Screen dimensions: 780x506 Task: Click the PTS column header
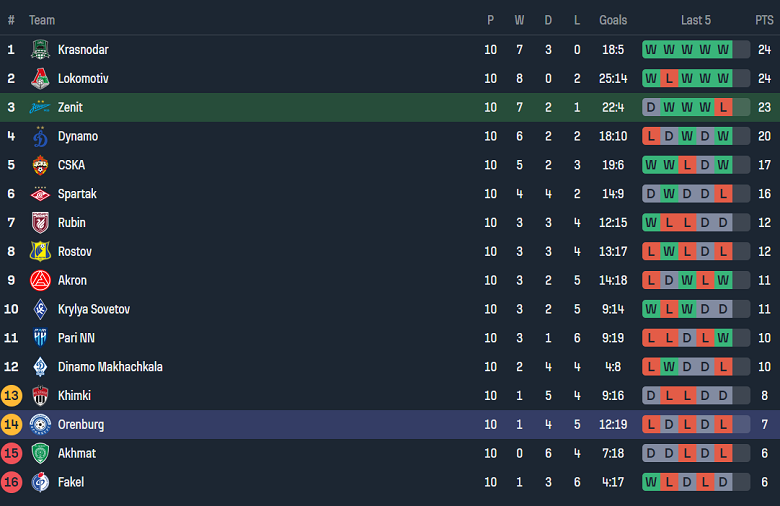click(x=764, y=20)
